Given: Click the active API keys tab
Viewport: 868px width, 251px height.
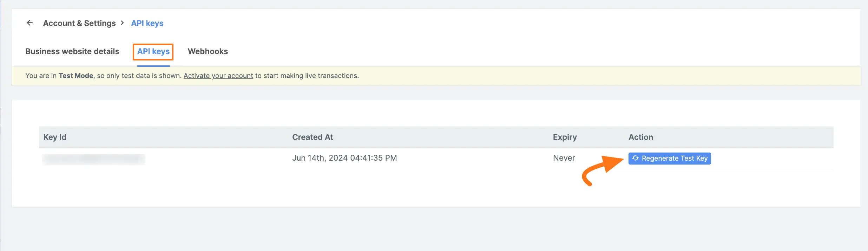Looking at the screenshot, I should [x=153, y=51].
